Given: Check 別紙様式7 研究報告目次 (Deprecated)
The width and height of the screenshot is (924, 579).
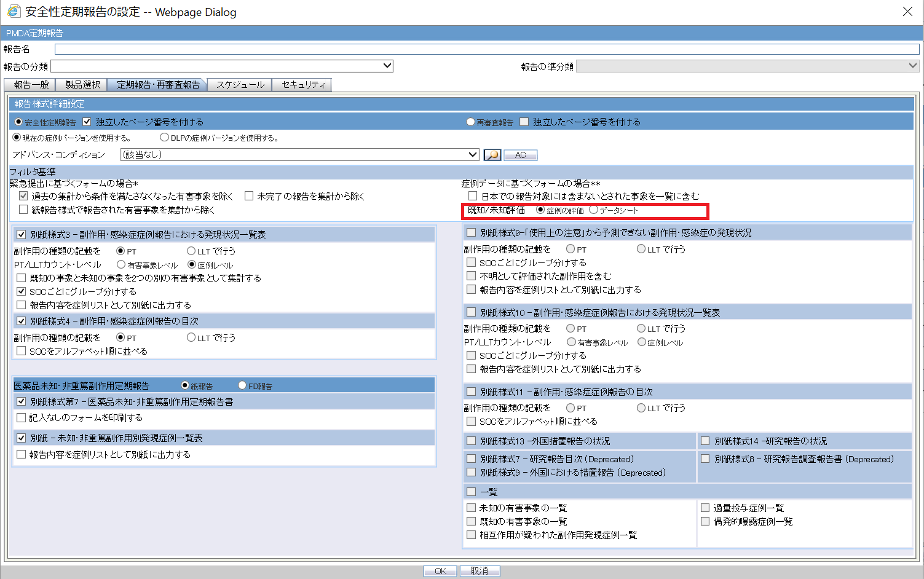Looking at the screenshot, I should click(x=472, y=459).
